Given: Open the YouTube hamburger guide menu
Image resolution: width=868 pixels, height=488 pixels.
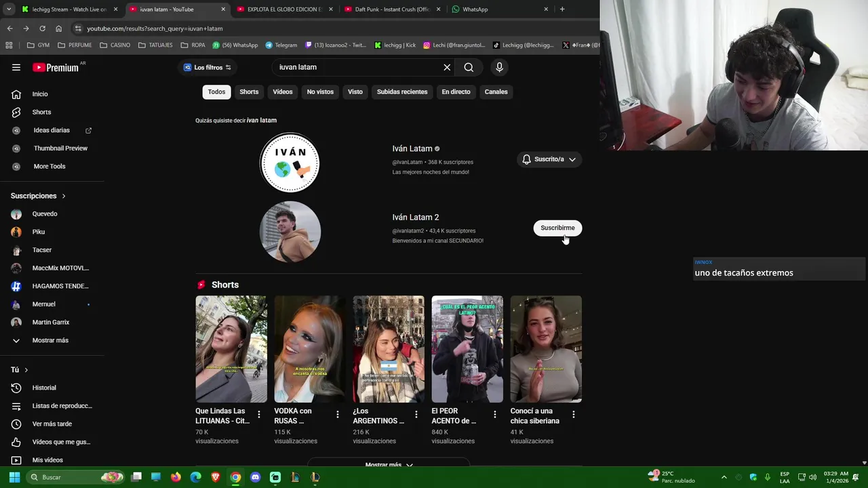Looking at the screenshot, I should coord(16,67).
